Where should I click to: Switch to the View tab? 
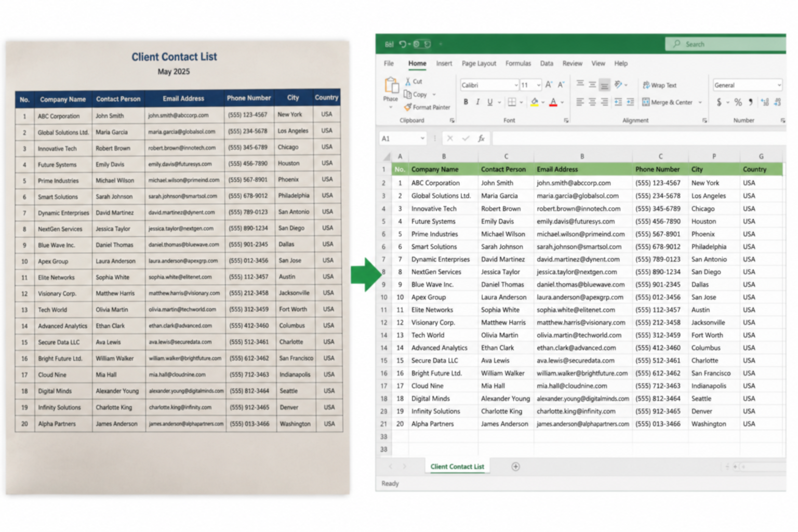[x=598, y=63]
